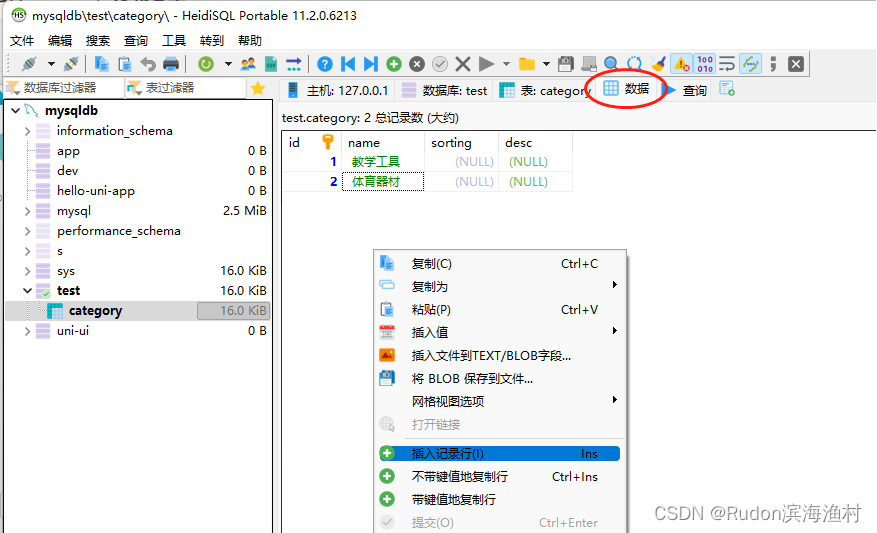
Task: Click the disconnect plug icon
Action: [71, 64]
